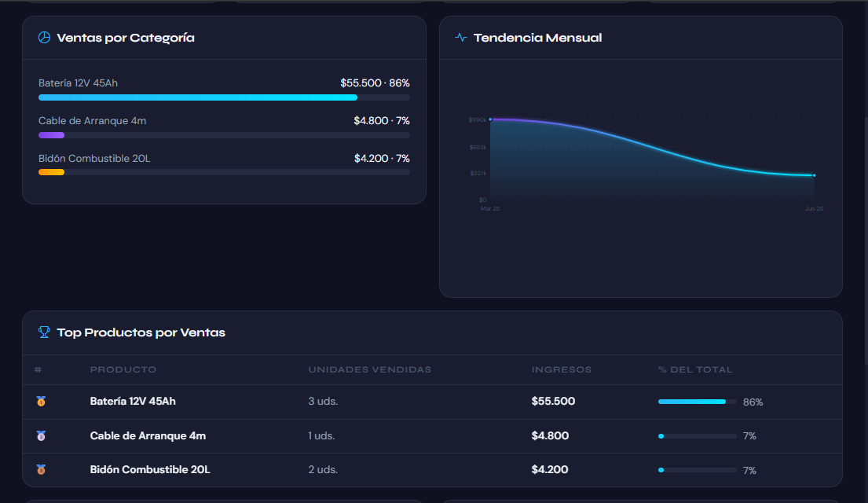
Task: Select Bidón Combustible 20L in products table
Action: click(150, 470)
